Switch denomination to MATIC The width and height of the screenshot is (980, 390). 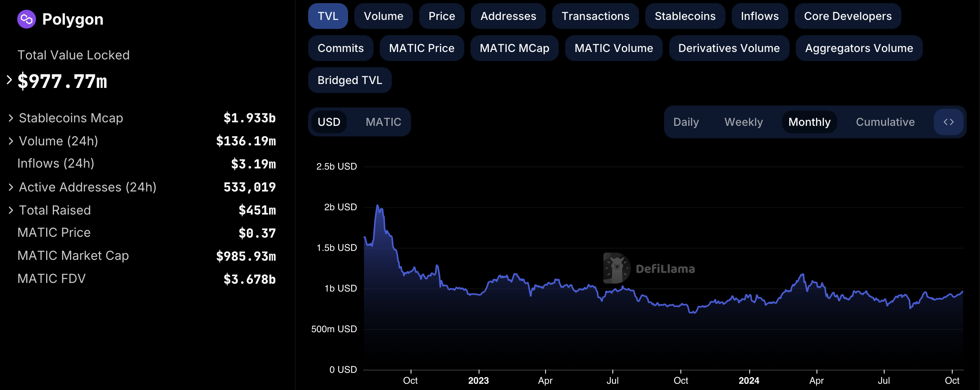coord(383,122)
